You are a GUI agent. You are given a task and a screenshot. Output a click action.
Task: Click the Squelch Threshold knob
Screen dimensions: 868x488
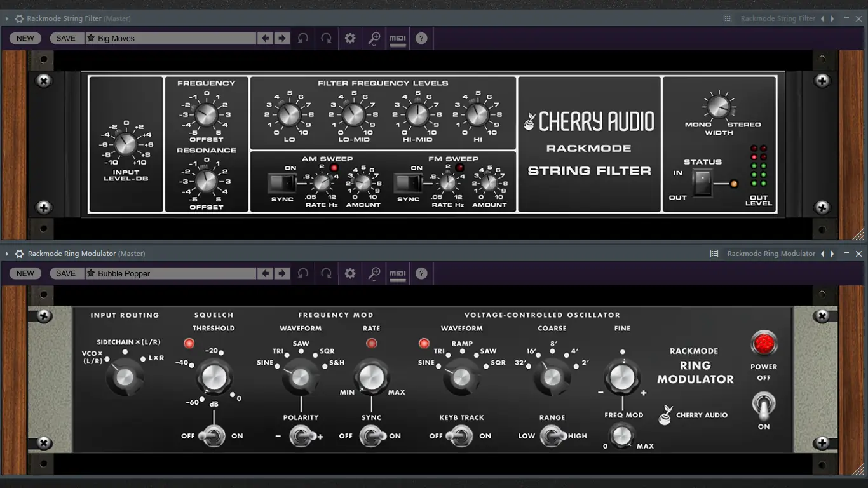click(x=215, y=377)
